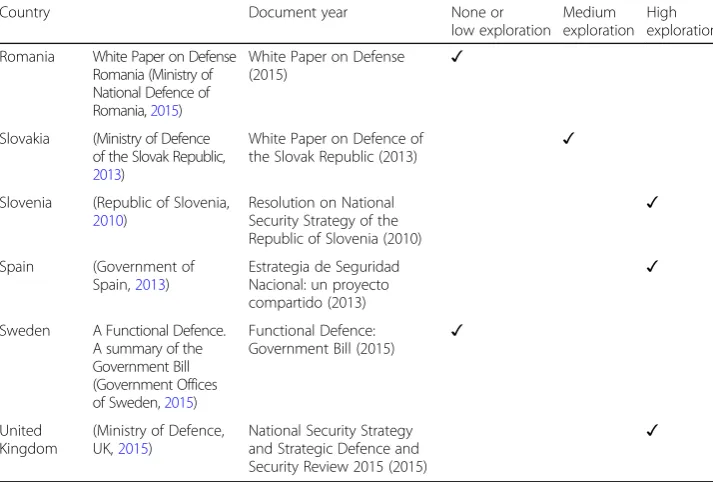This screenshot has width=713, height=482.
Task: Click the Ministry of National Defence of Romania text
Action: tap(153, 92)
